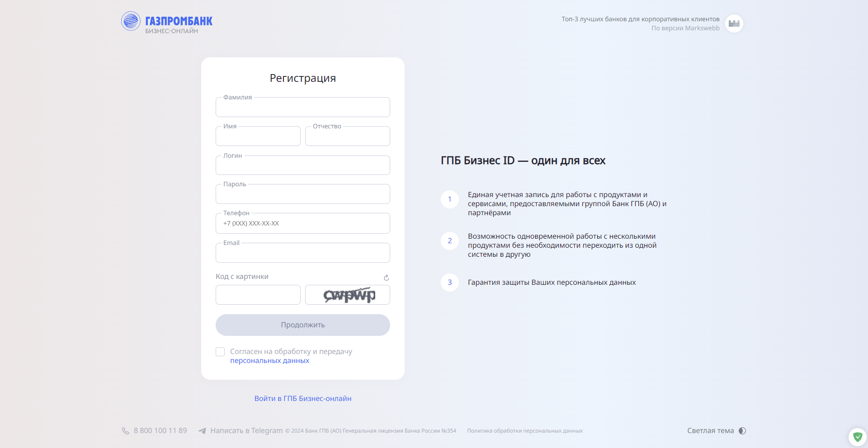Click the Telegram paper plane icon

tap(203, 431)
